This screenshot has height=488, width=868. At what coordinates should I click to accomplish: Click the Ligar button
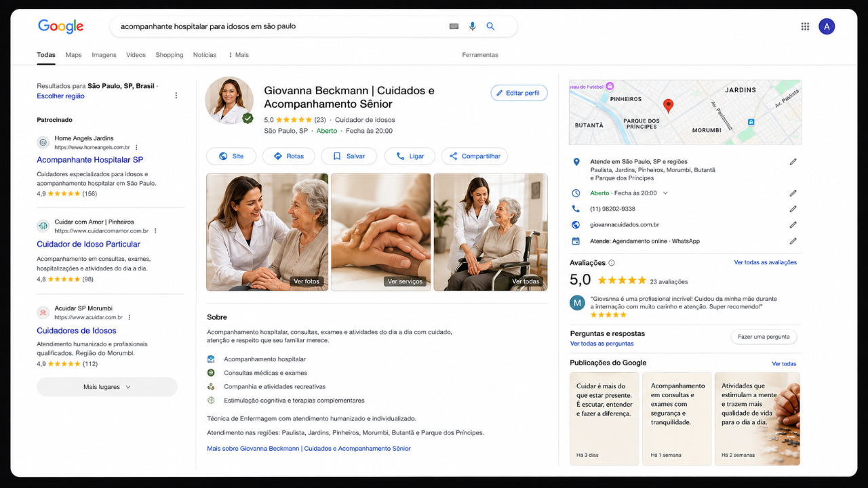pos(410,156)
